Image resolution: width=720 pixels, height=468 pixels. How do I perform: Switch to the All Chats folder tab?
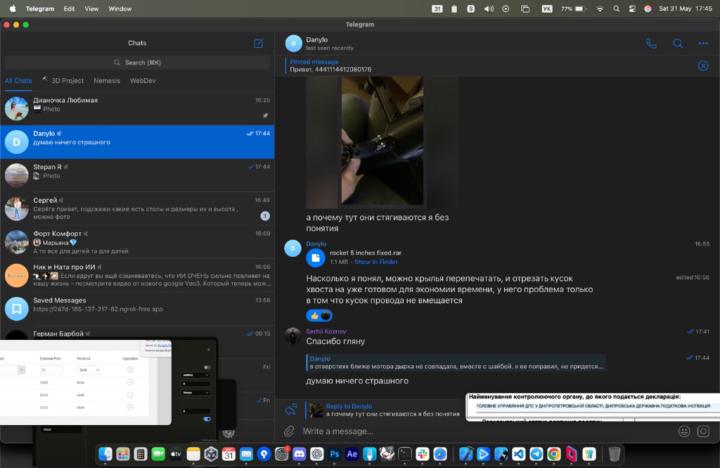[x=18, y=80]
